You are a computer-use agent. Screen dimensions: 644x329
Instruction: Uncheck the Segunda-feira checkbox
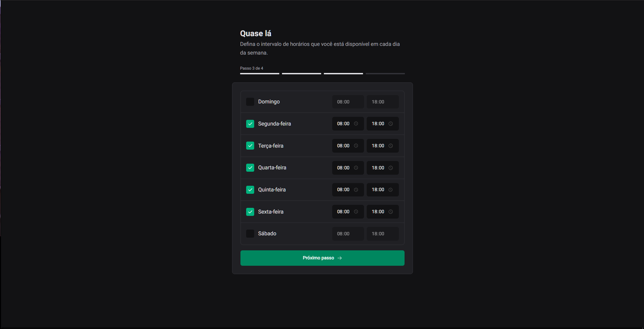click(x=250, y=124)
